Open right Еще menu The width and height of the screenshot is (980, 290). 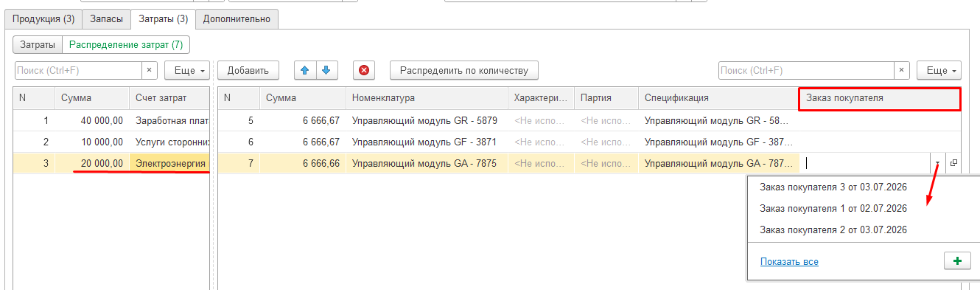click(939, 70)
